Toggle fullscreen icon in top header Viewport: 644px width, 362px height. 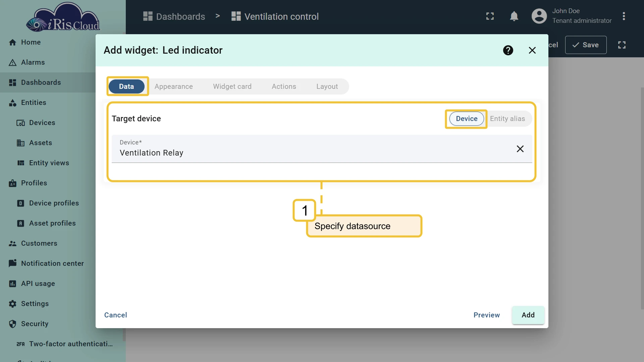click(490, 16)
